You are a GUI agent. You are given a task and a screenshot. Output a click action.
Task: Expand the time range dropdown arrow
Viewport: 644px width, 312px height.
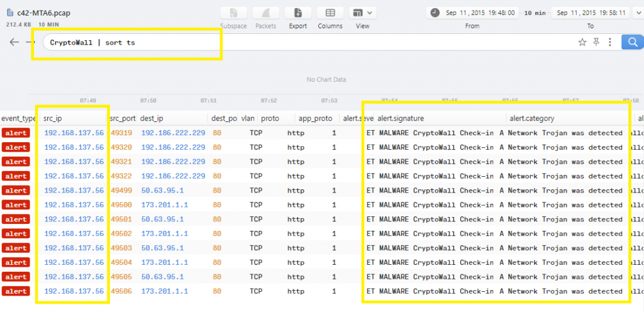point(638,13)
